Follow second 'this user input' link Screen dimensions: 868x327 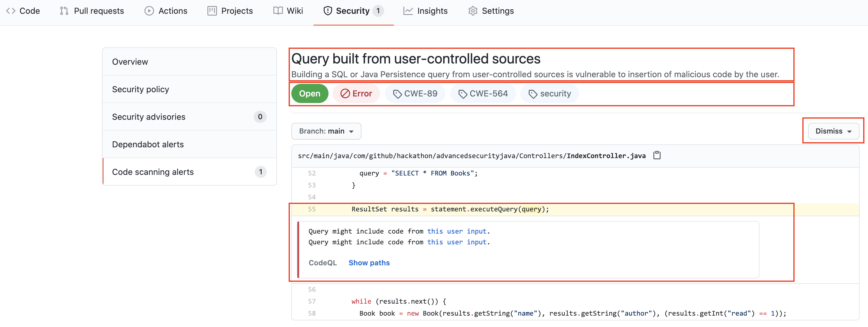pyautogui.click(x=456, y=242)
